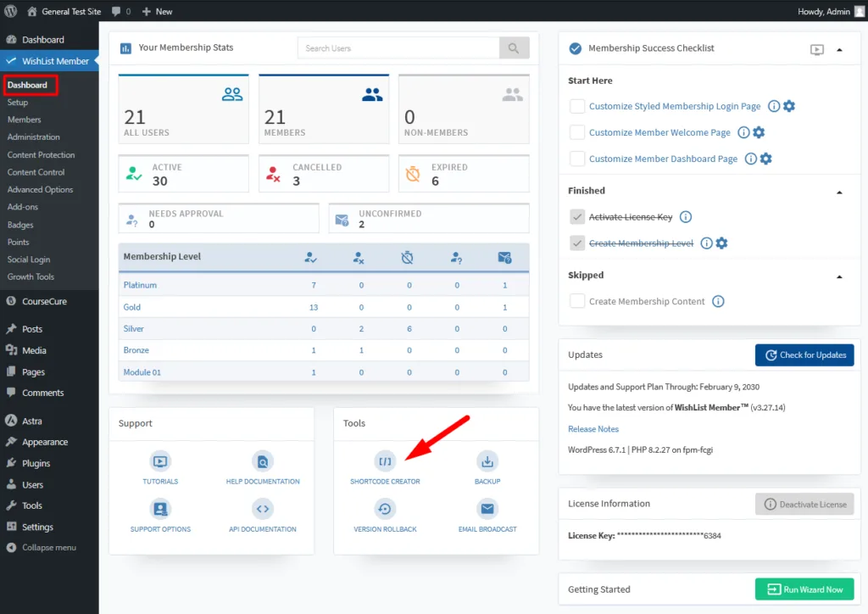Open the Tutorials support icon
The width and height of the screenshot is (868, 614).
tap(160, 461)
